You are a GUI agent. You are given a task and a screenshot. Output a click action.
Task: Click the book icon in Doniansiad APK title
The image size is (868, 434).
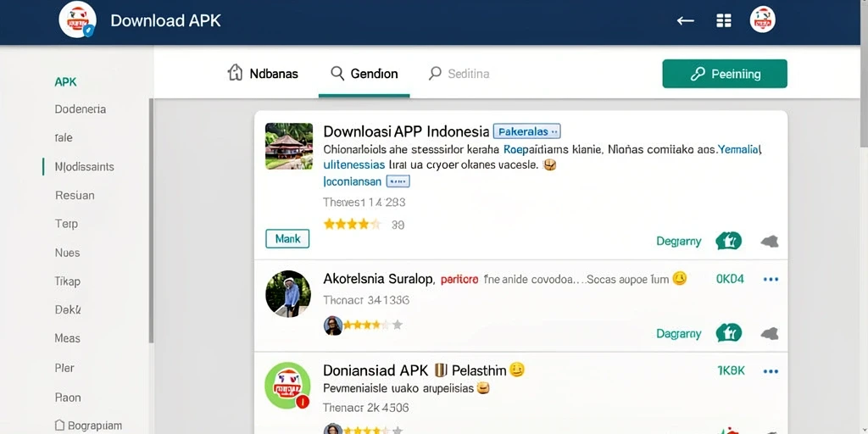pyautogui.click(x=440, y=370)
